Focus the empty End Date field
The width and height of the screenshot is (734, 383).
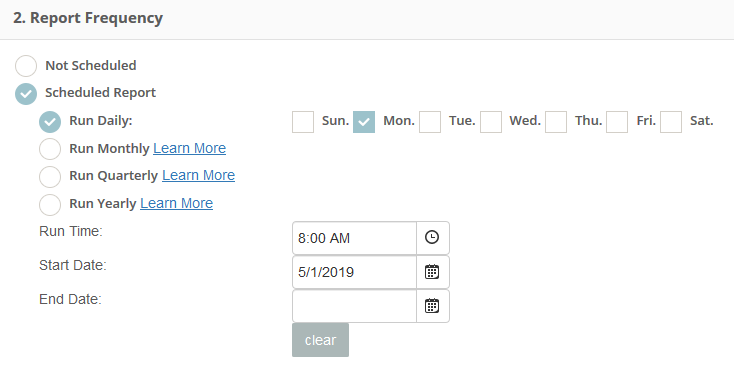coord(354,306)
